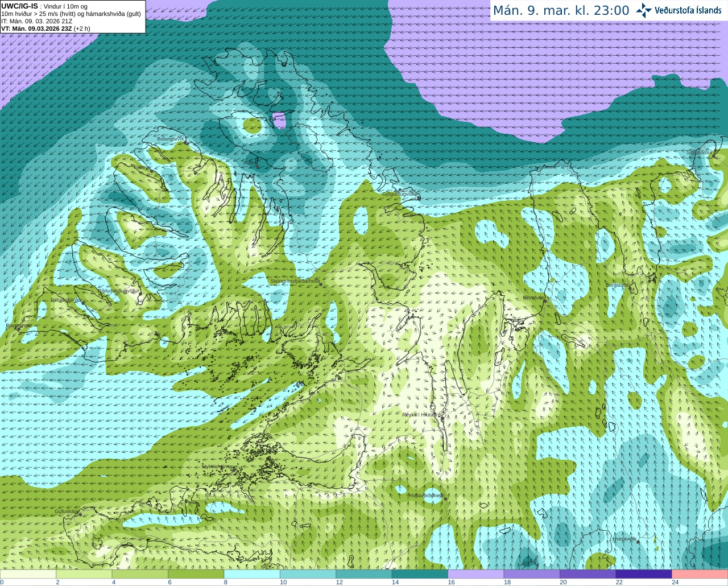The width and height of the screenshot is (728, 586).
Task: Pick the palest 0–2 m/s legend swatch
Action: [x=28, y=573]
